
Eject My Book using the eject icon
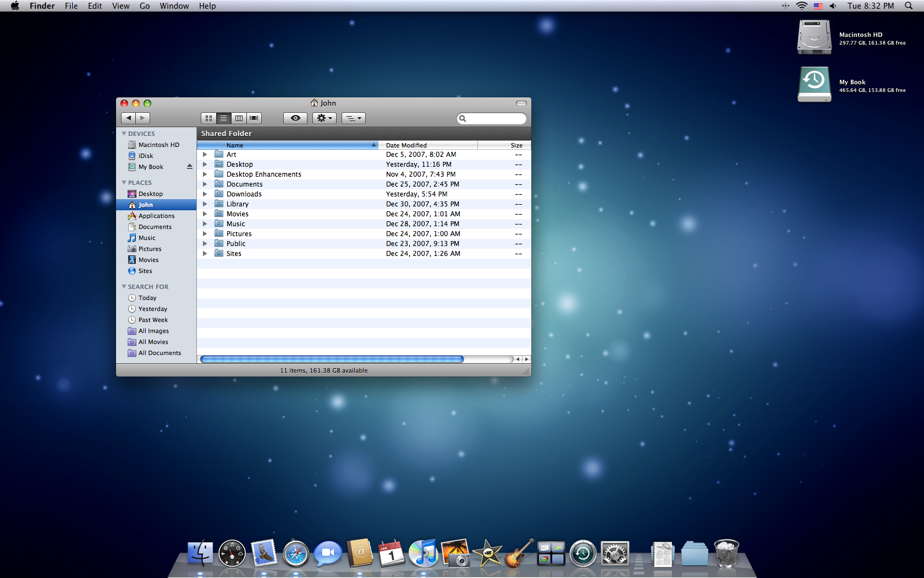point(190,167)
